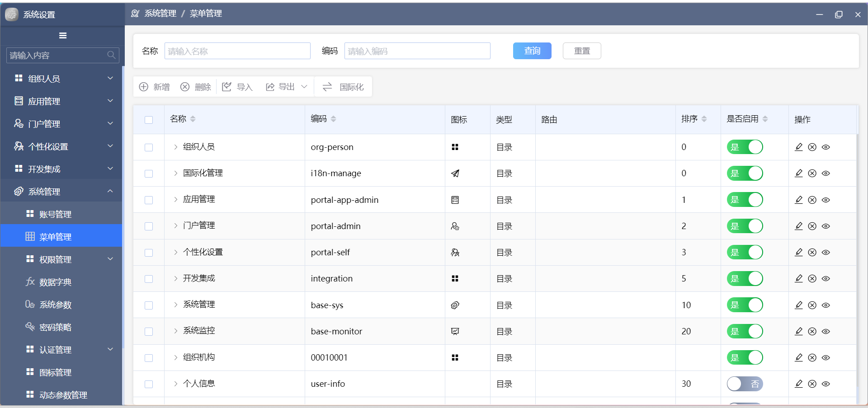
Task: Open 图标管理 in sidebar
Action: pyautogui.click(x=62, y=372)
